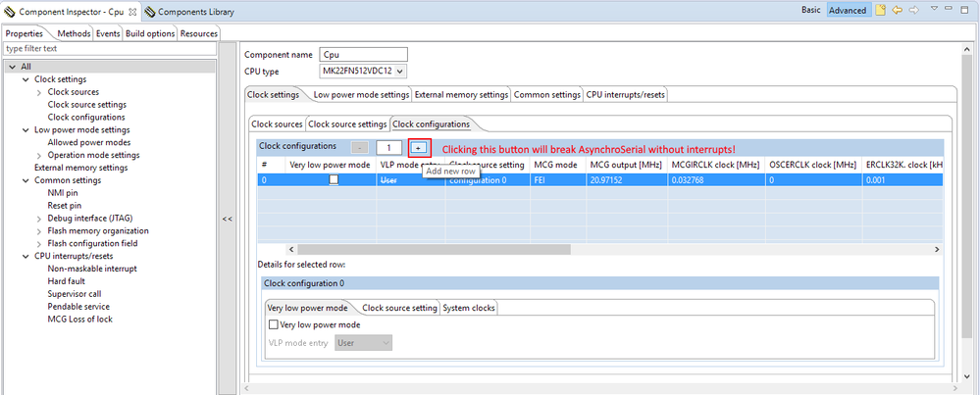Select Allowed power modes in tree
The height and width of the screenshot is (395, 980).
pyautogui.click(x=88, y=142)
